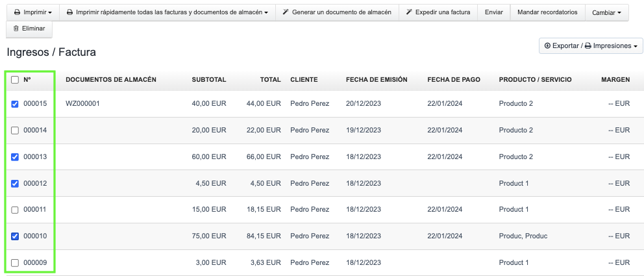Viewport: 644px width, 276px height.
Task: Click the printer icon on Imprimir
Action: click(17, 13)
